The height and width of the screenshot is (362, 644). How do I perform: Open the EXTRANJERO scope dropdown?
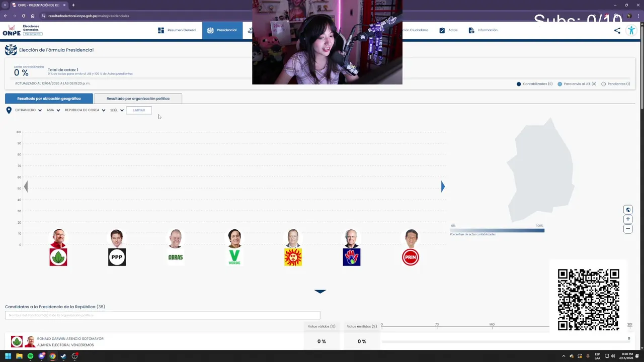click(28, 110)
